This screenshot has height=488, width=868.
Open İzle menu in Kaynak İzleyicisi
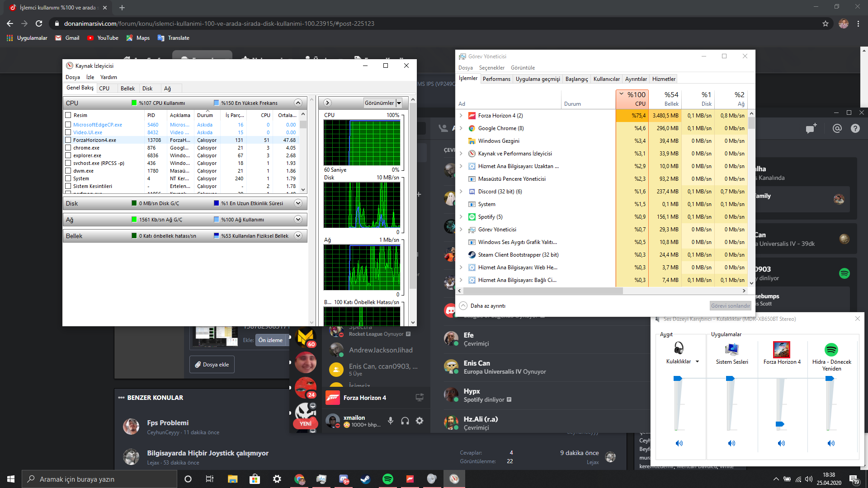90,77
